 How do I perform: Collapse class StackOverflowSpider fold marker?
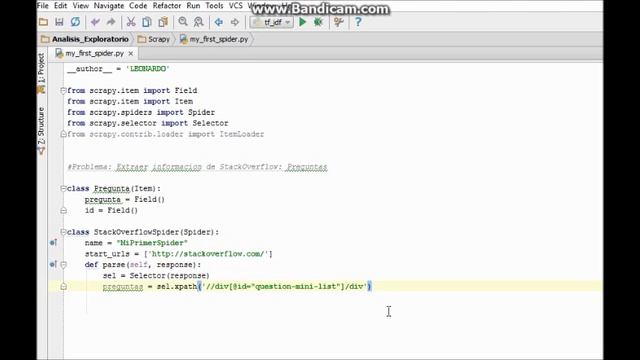point(63,232)
